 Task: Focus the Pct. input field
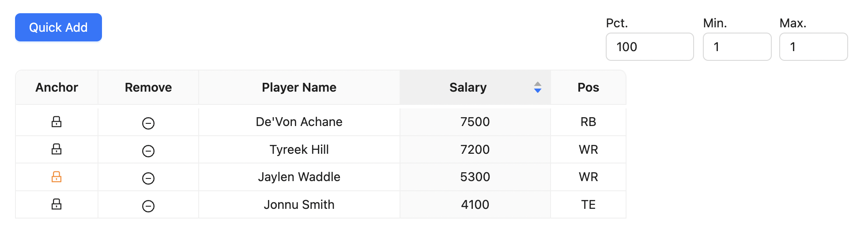(x=649, y=47)
